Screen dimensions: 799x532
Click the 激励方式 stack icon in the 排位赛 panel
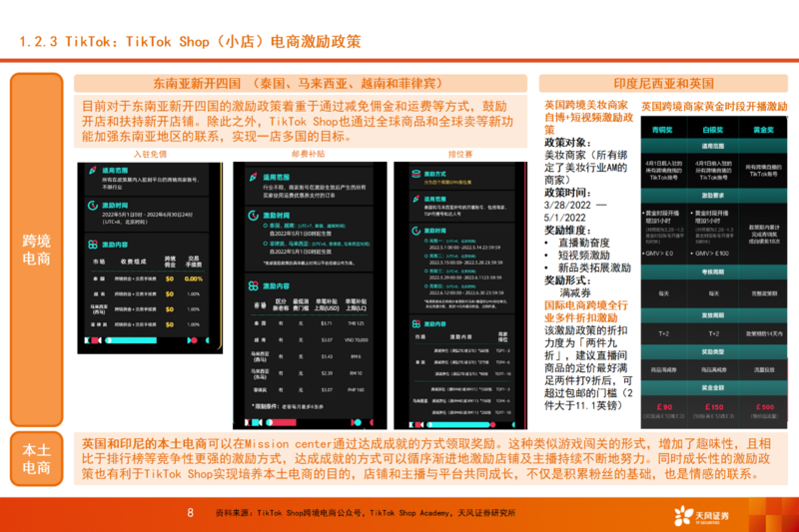414,173
